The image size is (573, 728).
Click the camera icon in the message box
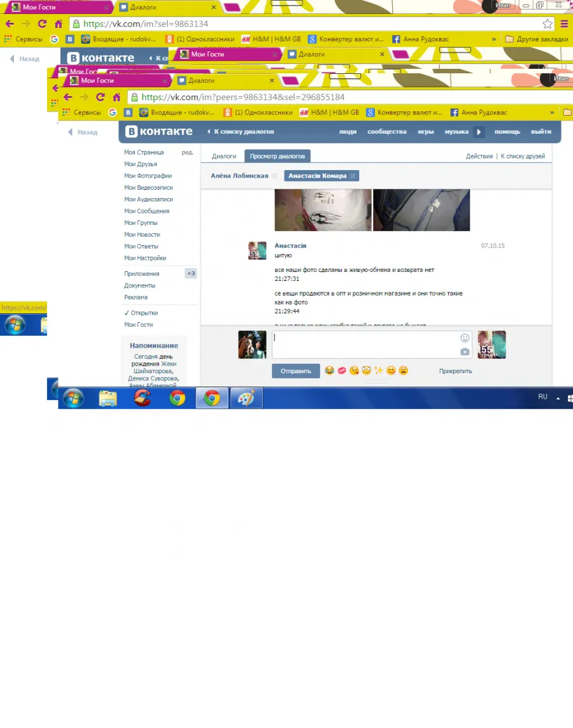(x=464, y=352)
